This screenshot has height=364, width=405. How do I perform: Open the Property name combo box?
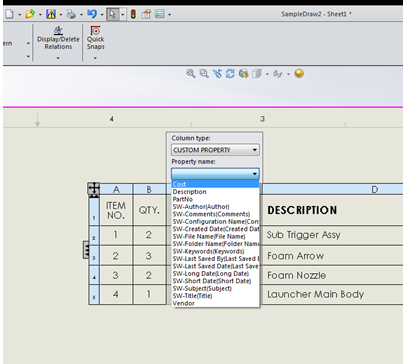click(x=215, y=174)
